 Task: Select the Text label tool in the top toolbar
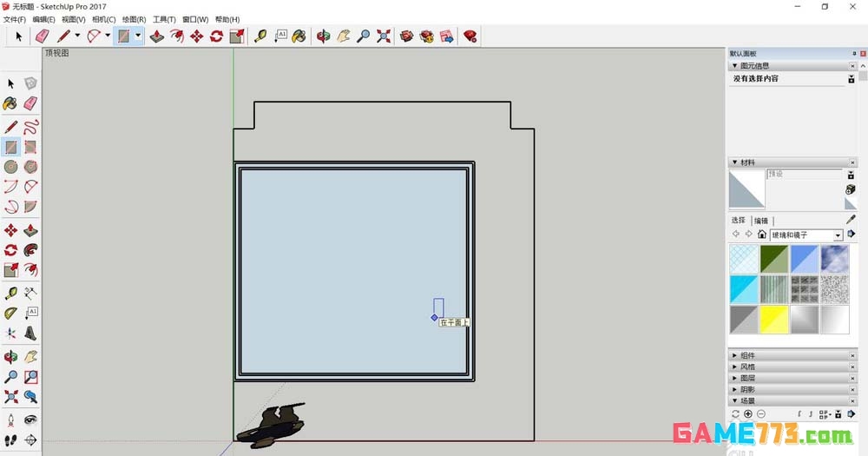click(280, 36)
